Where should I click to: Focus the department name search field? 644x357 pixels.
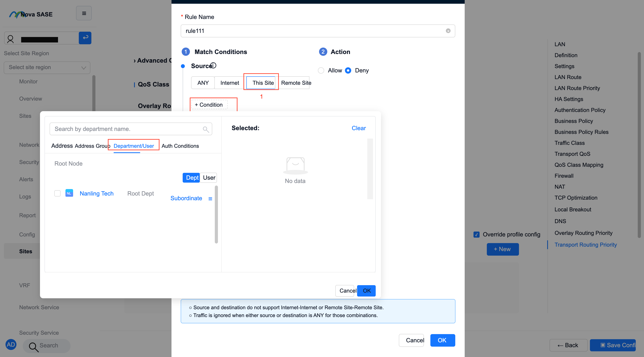coord(131,129)
